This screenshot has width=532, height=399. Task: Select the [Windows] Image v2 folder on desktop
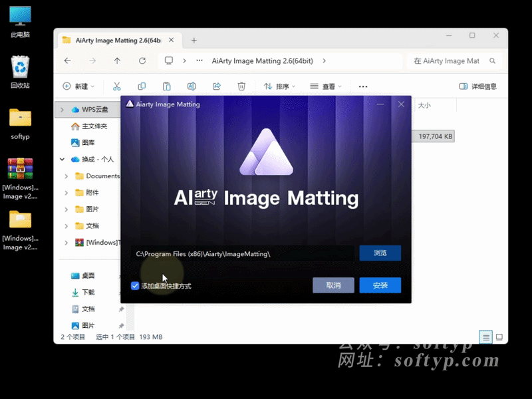click(20, 230)
